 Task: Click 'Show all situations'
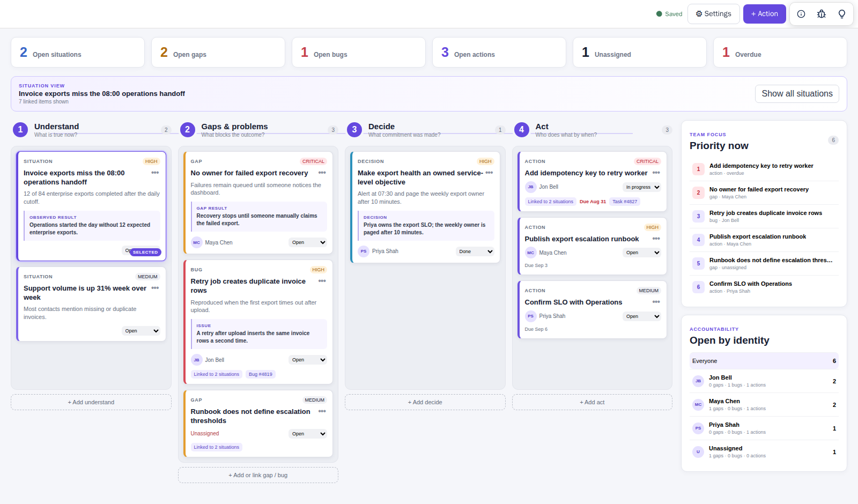click(797, 94)
